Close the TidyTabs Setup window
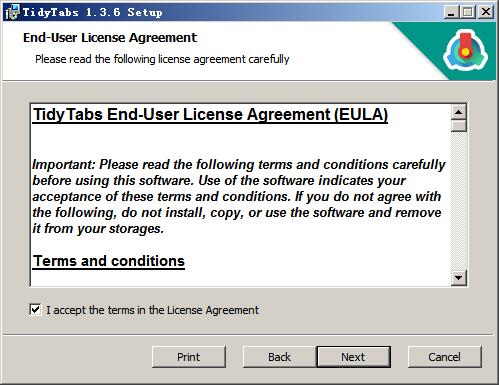The height and width of the screenshot is (385, 499). pyautogui.click(x=486, y=12)
